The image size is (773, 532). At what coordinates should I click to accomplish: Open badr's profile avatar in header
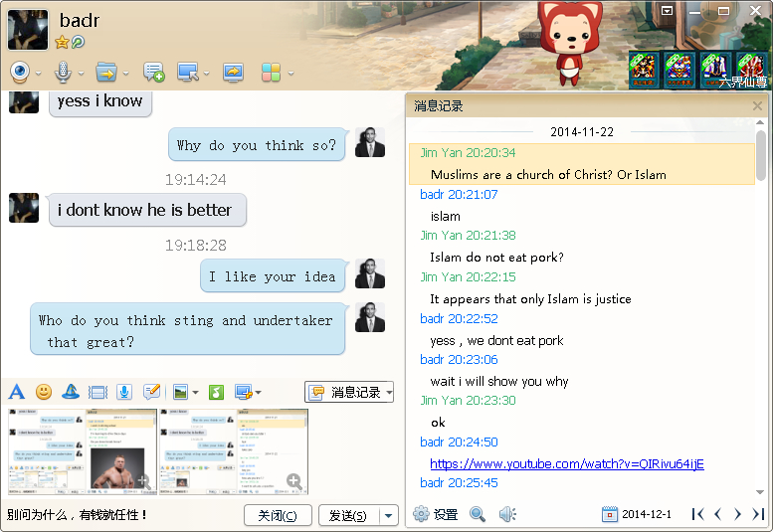click(x=28, y=30)
